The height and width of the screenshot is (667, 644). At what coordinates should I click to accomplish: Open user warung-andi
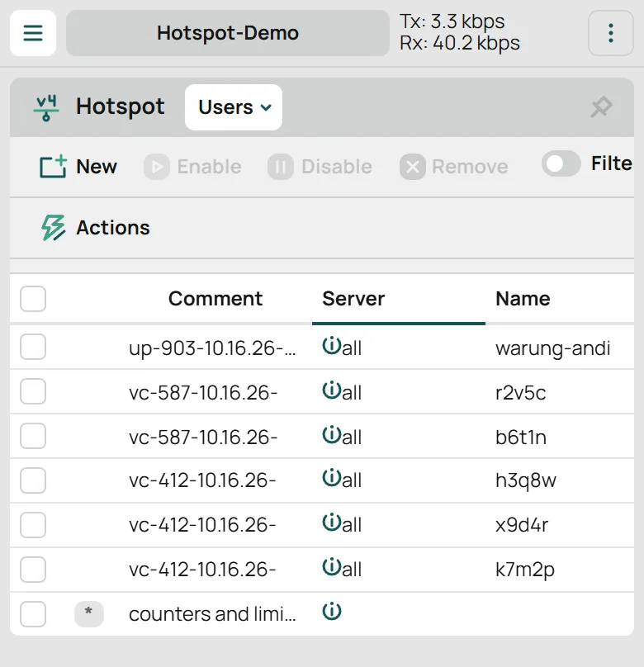(553, 348)
